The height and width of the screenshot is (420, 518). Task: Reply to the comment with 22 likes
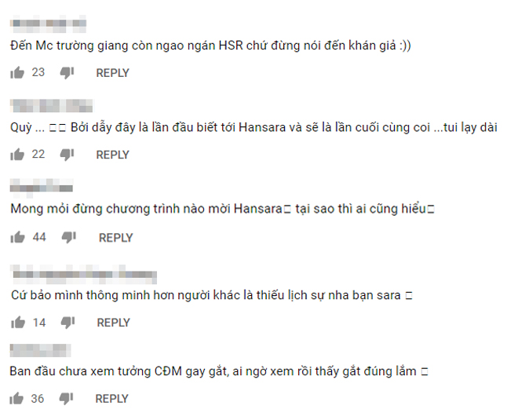tap(112, 155)
